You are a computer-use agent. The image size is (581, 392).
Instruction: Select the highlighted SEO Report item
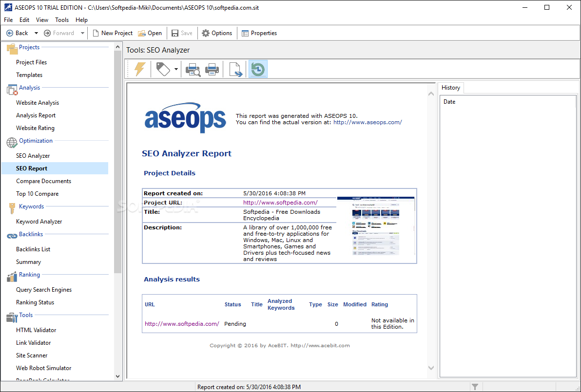[55, 168]
